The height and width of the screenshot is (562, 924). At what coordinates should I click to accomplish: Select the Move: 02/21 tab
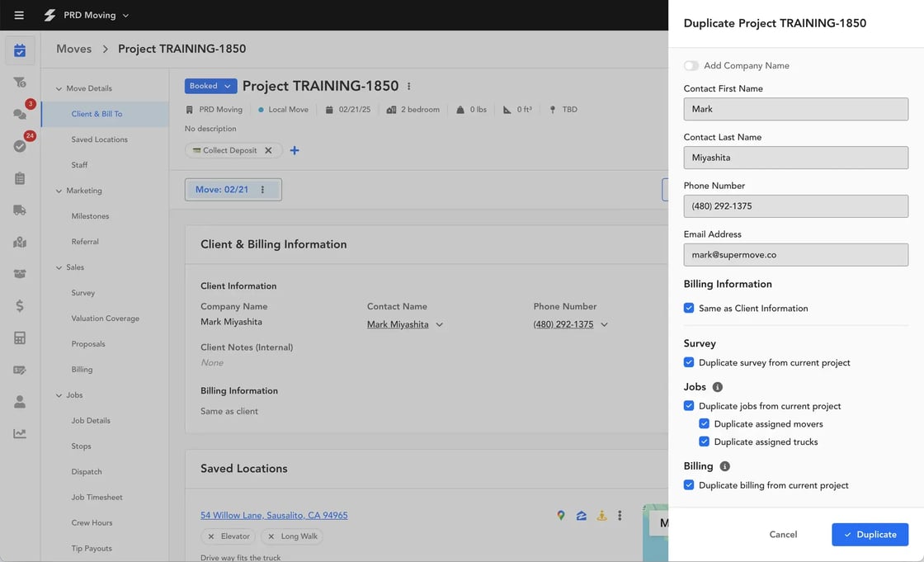[x=222, y=190]
